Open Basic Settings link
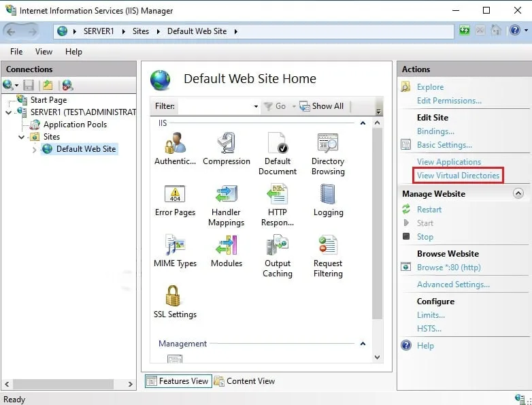Screen dimensions: 532x405 444,145
